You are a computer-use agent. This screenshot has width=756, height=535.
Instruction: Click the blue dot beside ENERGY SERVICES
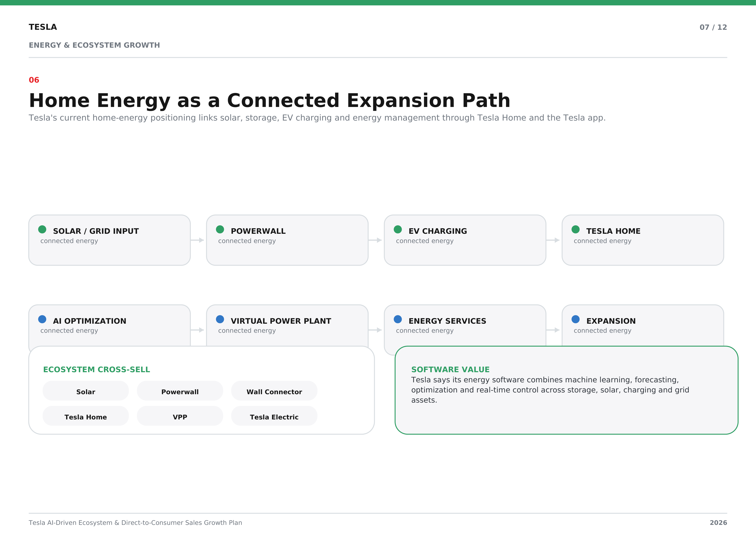(x=398, y=319)
